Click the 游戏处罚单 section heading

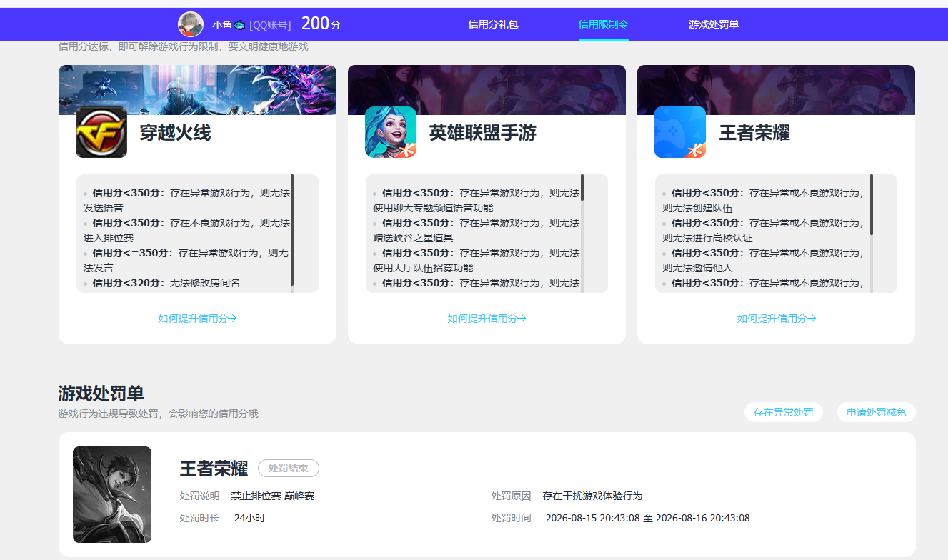tap(101, 394)
